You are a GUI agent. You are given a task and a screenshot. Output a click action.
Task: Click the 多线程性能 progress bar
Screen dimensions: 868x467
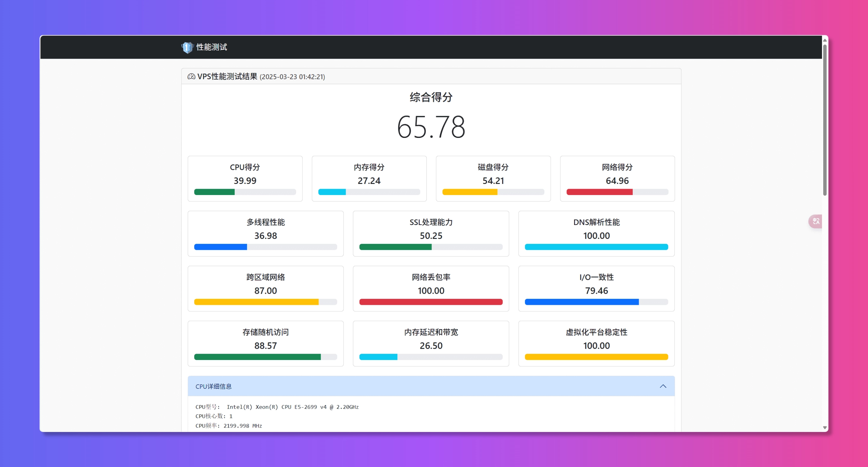pos(266,247)
